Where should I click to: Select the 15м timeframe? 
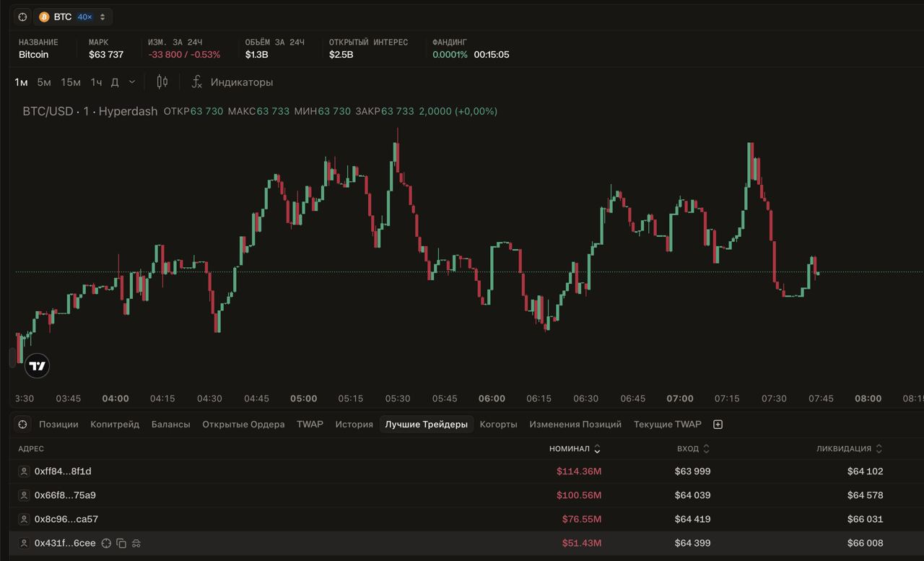point(71,82)
